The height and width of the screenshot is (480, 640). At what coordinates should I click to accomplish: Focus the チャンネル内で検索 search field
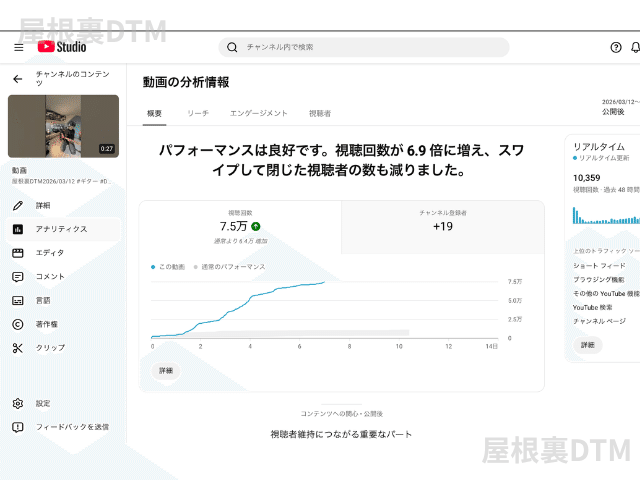coord(364,47)
